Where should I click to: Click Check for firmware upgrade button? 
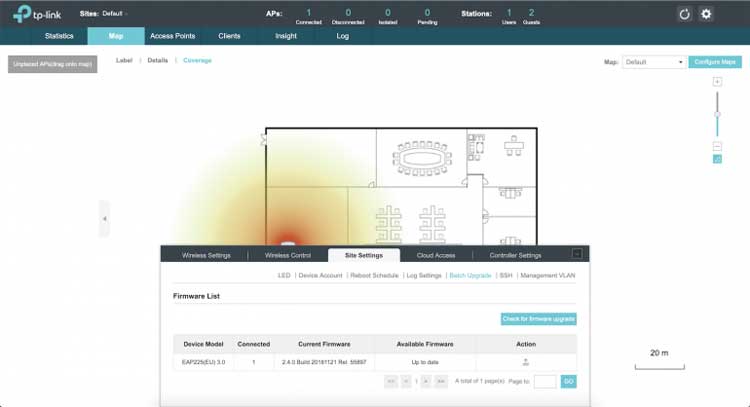click(538, 319)
